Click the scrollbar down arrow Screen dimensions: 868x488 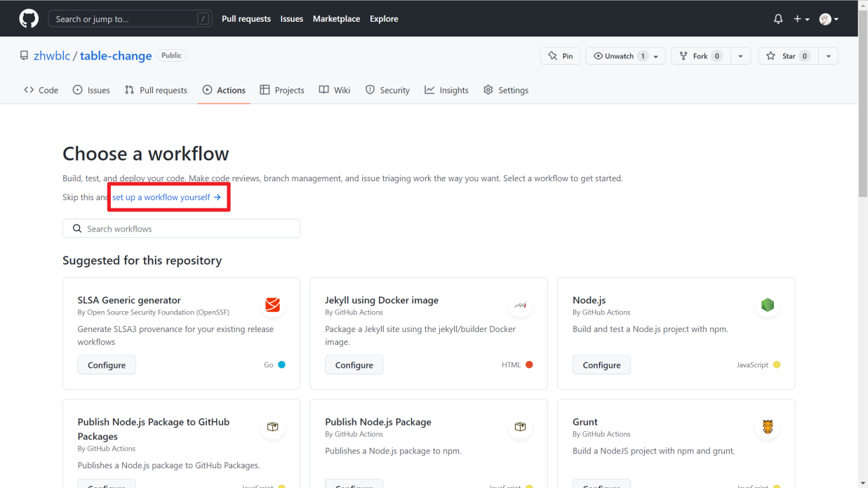pos(862,483)
